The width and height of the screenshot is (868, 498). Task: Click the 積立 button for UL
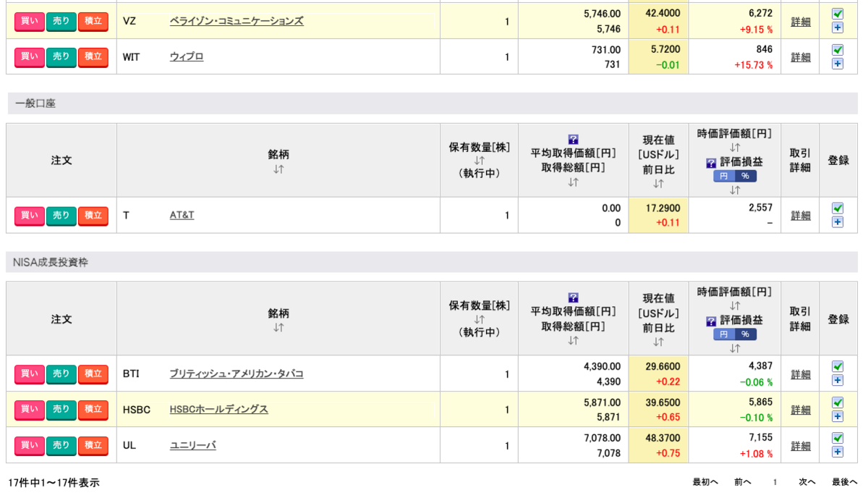[93, 445]
